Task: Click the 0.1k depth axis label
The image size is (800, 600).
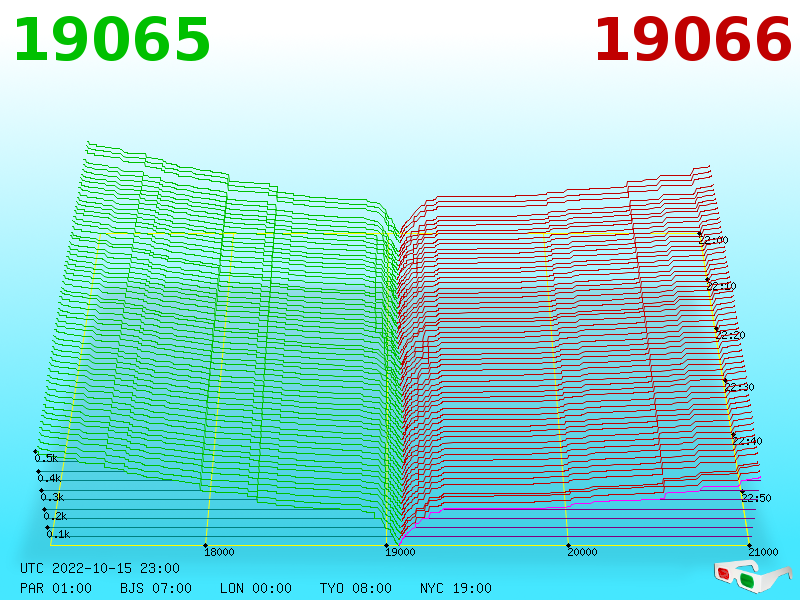Action: click(58, 534)
